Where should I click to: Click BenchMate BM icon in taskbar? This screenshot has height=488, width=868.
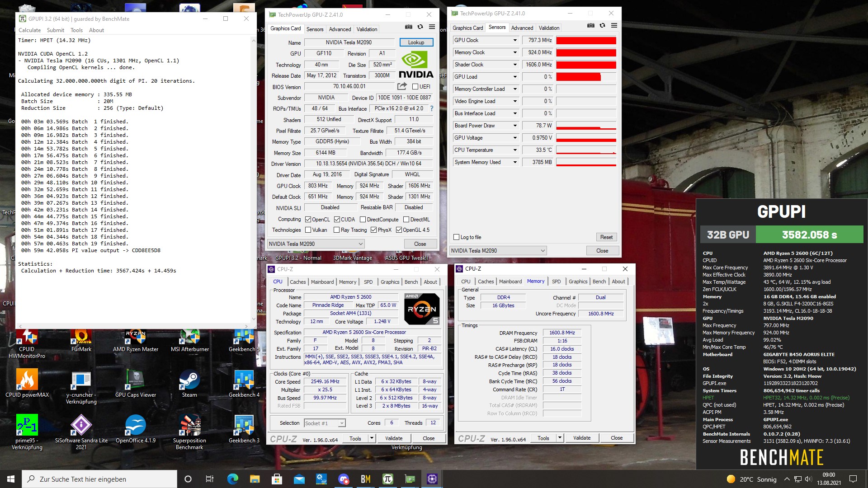(x=366, y=479)
